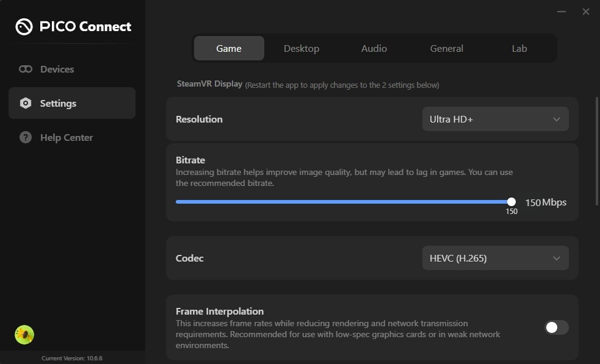Minimize the PICO Connect window
This screenshot has height=364, width=600.
[x=562, y=12]
